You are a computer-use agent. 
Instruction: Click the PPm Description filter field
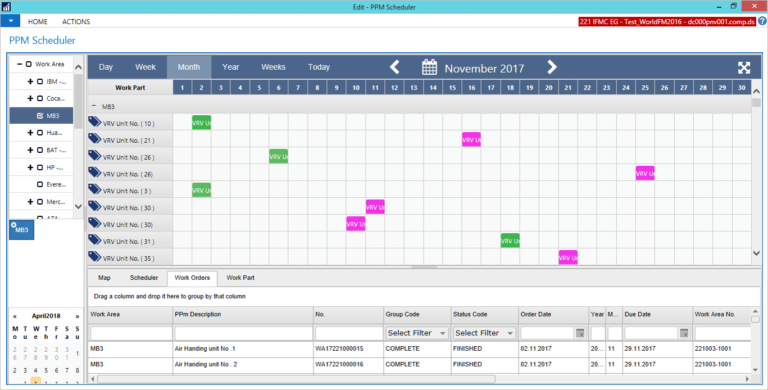click(x=243, y=333)
